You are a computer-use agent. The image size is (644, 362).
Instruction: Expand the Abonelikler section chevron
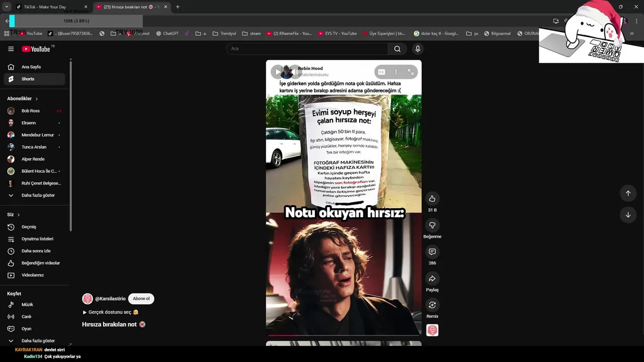tap(37, 99)
